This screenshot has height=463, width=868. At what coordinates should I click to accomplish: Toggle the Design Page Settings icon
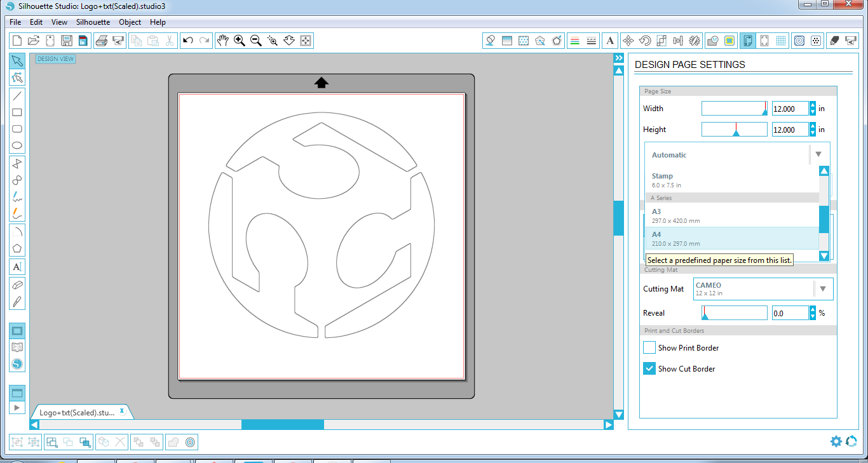747,41
